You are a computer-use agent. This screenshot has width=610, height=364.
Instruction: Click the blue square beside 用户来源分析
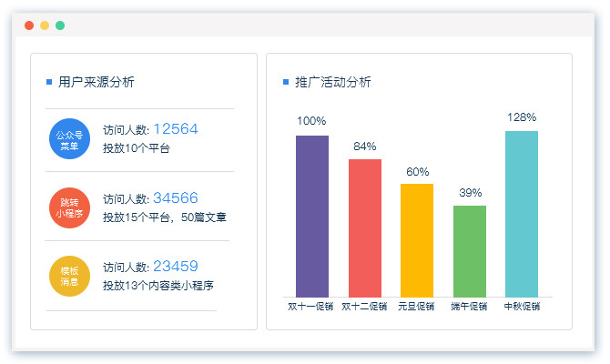(x=48, y=82)
